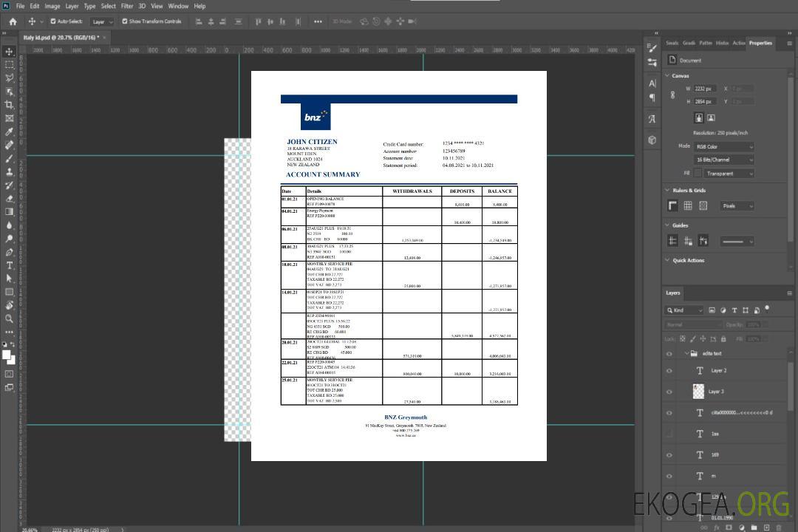Toggle Show Transform Controls checkbox
798x532 pixels.
125,21
